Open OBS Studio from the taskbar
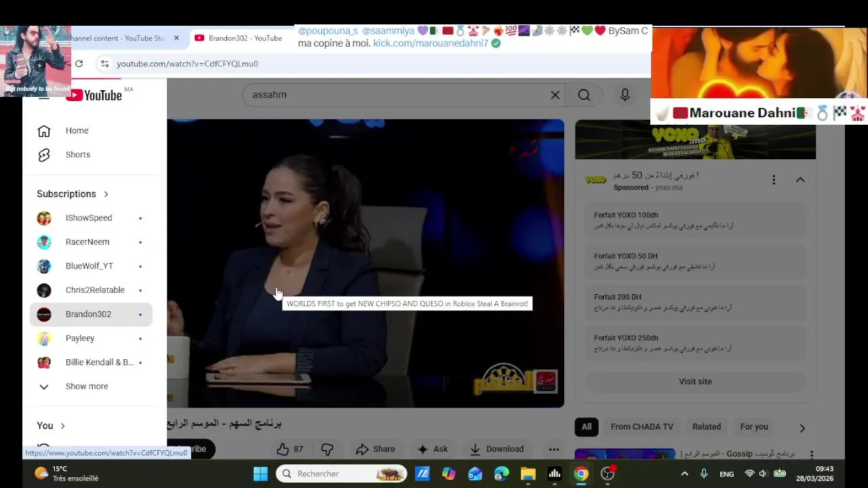Image resolution: width=868 pixels, height=488 pixels. click(x=608, y=474)
